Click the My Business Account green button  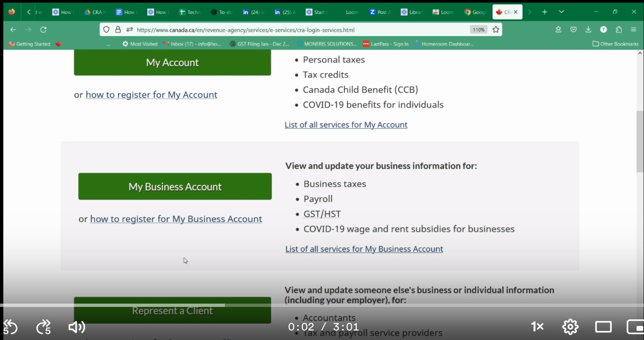(x=175, y=187)
